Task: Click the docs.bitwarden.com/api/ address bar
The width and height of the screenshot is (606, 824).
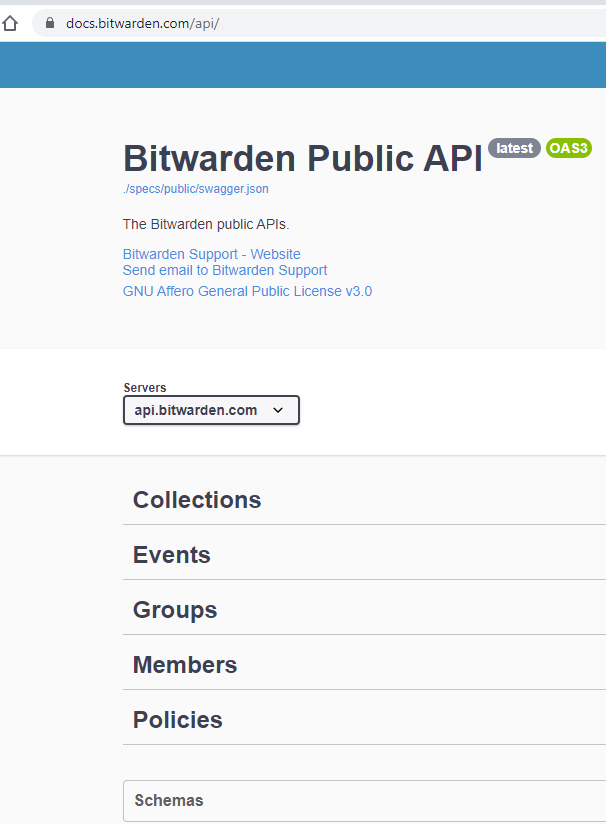Action: 319,23
